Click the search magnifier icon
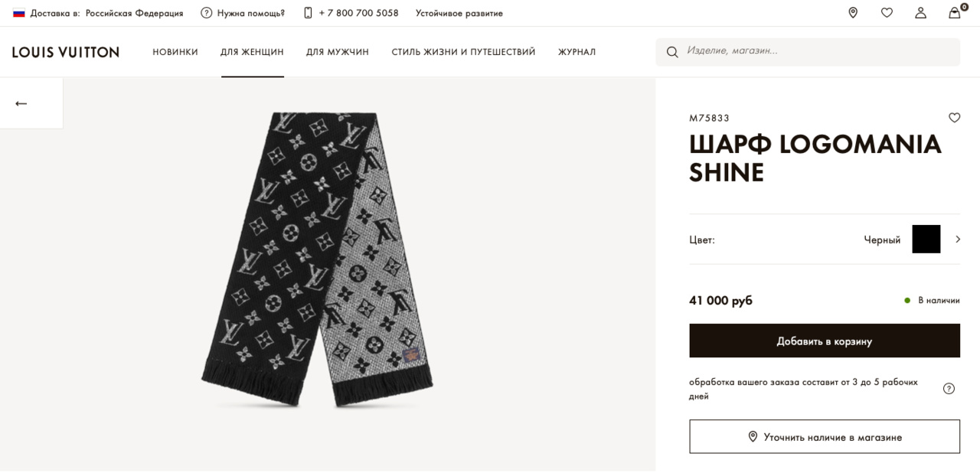 (x=672, y=52)
